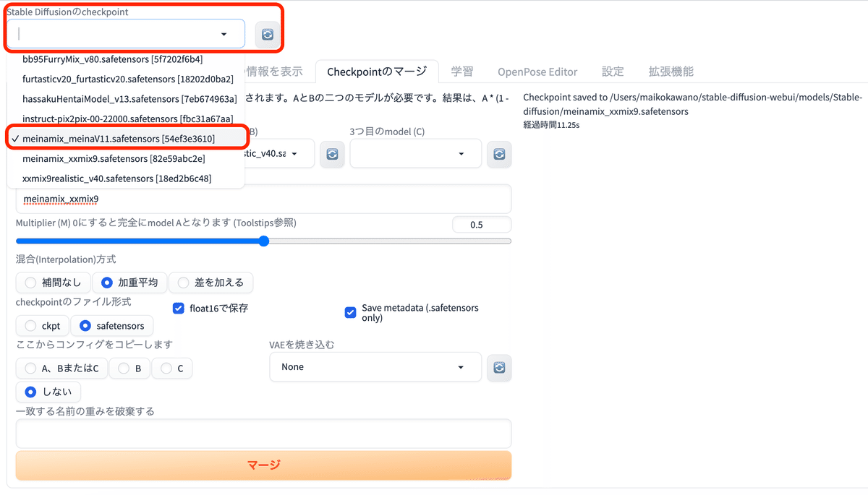
Task: Click the 経過時間11.25s text
Action: [x=551, y=124]
